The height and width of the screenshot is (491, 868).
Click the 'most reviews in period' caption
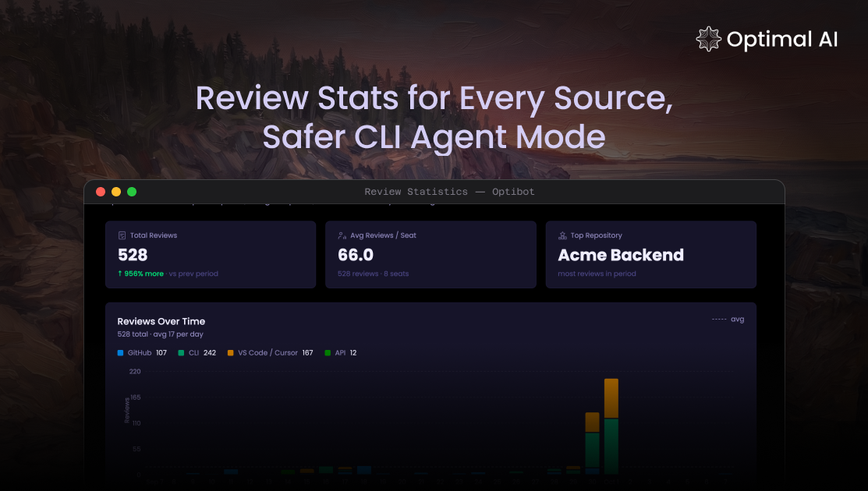tap(597, 273)
